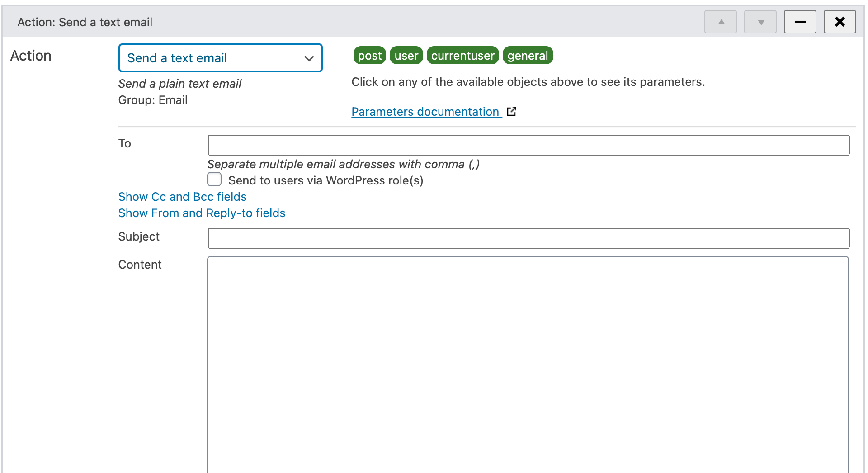
Task: Move this action up with the up arrow
Action: pyautogui.click(x=721, y=22)
